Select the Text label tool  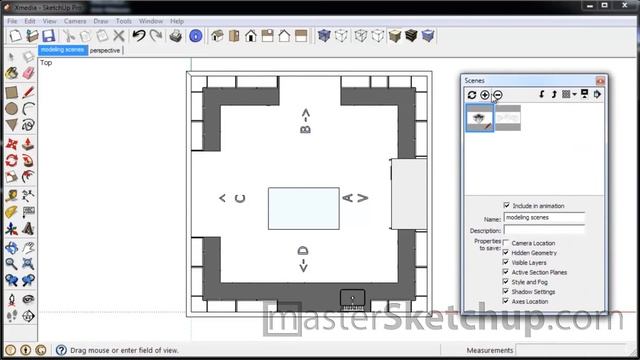click(28, 212)
